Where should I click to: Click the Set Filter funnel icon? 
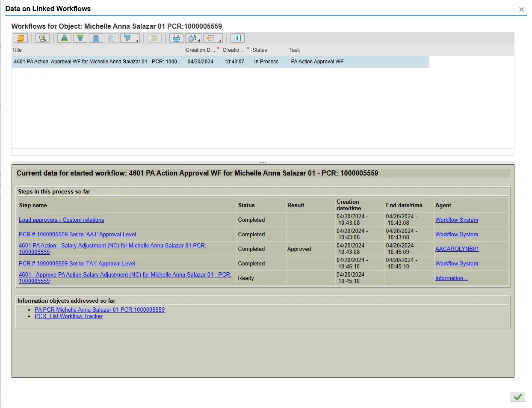click(x=127, y=38)
